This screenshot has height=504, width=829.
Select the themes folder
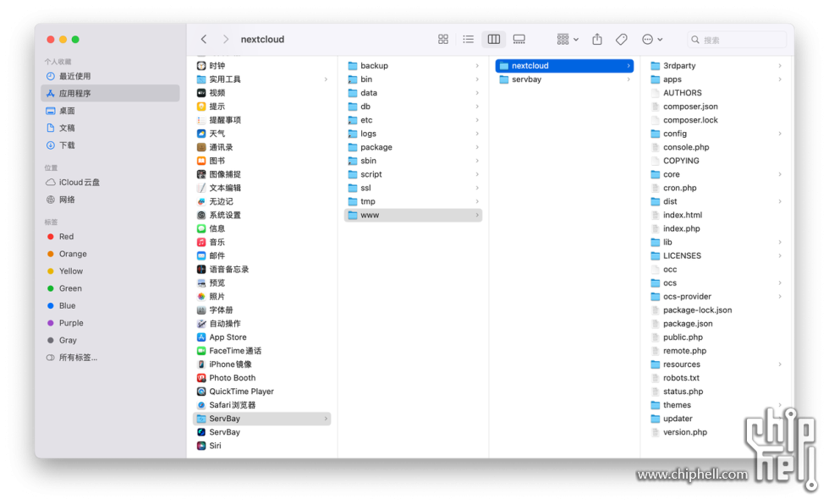coord(716,405)
